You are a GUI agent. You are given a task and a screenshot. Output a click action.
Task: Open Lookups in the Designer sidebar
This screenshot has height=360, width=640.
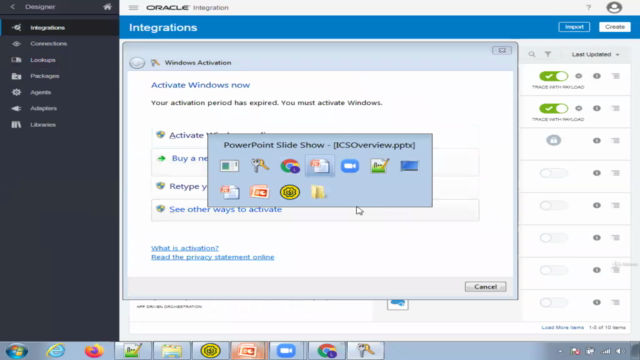click(42, 60)
